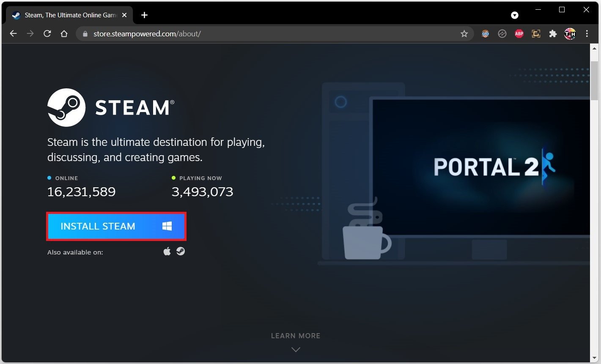Click the owl-face glasses extension icon

[485, 34]
